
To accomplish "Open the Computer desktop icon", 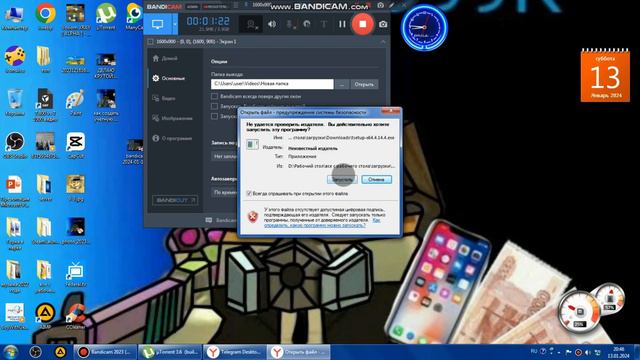I will click(15, 17).
